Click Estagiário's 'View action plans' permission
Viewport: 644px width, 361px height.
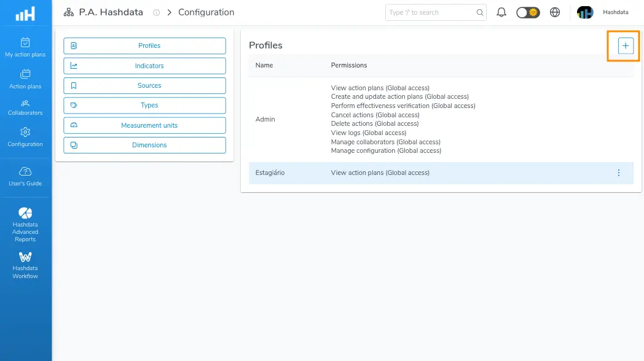point(380,173)
